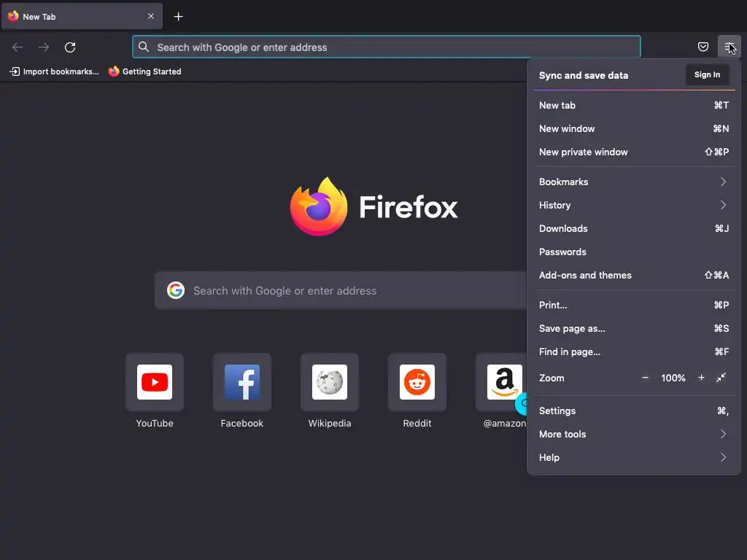
Task: Open the Getting Started bookmark
Action: [x=145, y=71]
